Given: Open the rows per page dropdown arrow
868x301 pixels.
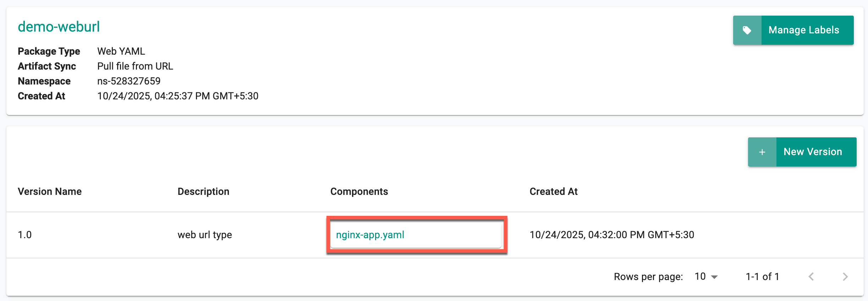Looking at the screenshot, I should pyautogui.click(x=714, y=277).
